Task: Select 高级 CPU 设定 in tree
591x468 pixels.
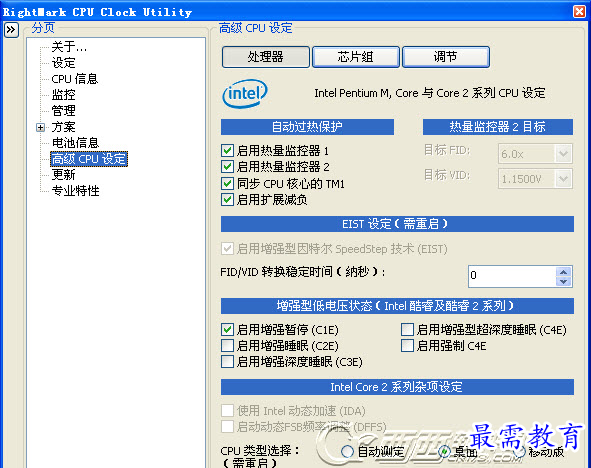Action: click(x=89, y=159)
